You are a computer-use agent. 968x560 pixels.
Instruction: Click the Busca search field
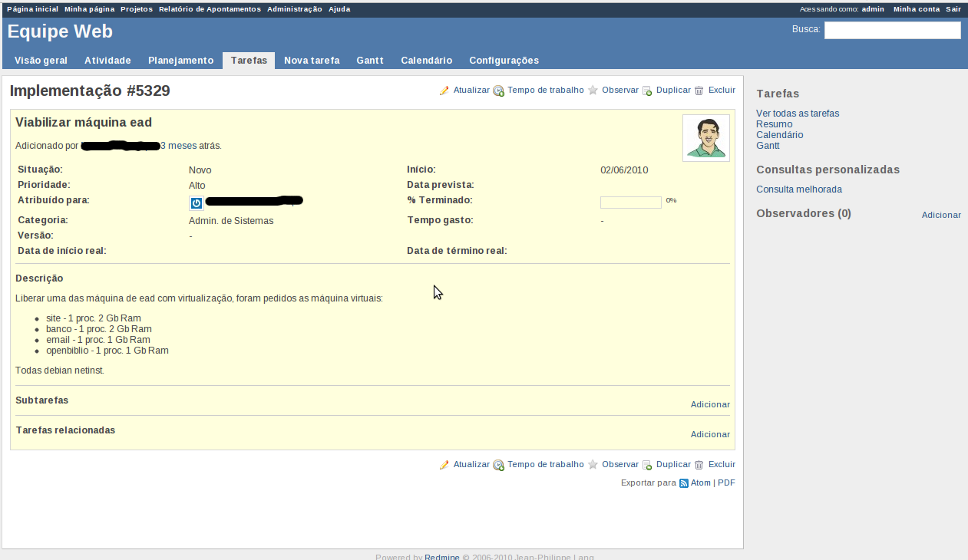[x=892, y=31]
